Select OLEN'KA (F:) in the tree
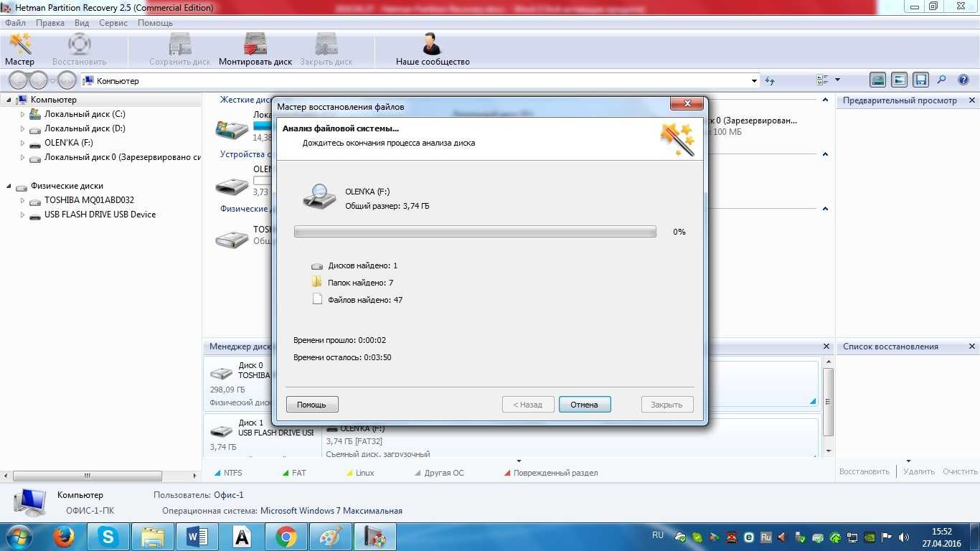Viewport: 980px width, 551px height. [68, 143]
